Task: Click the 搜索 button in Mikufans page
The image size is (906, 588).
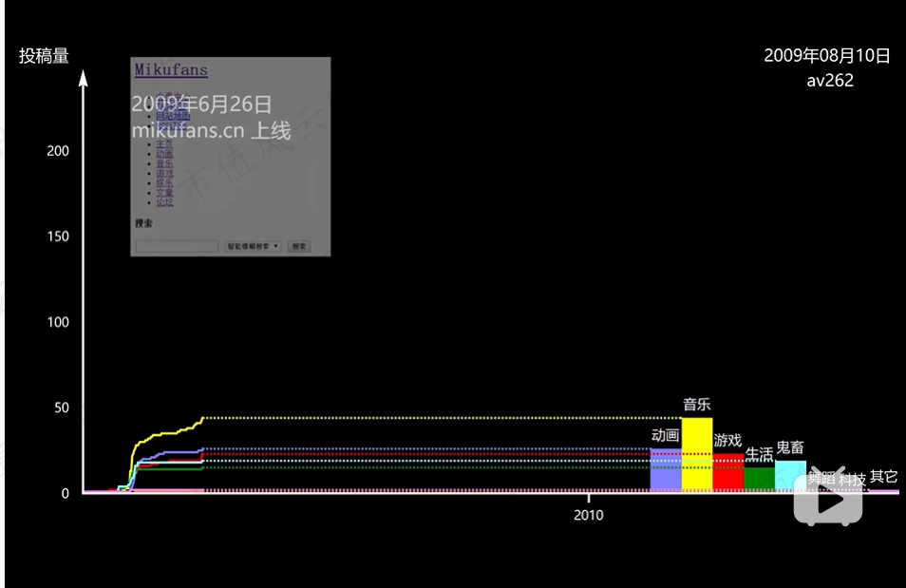Action: [x=299, y=246]
